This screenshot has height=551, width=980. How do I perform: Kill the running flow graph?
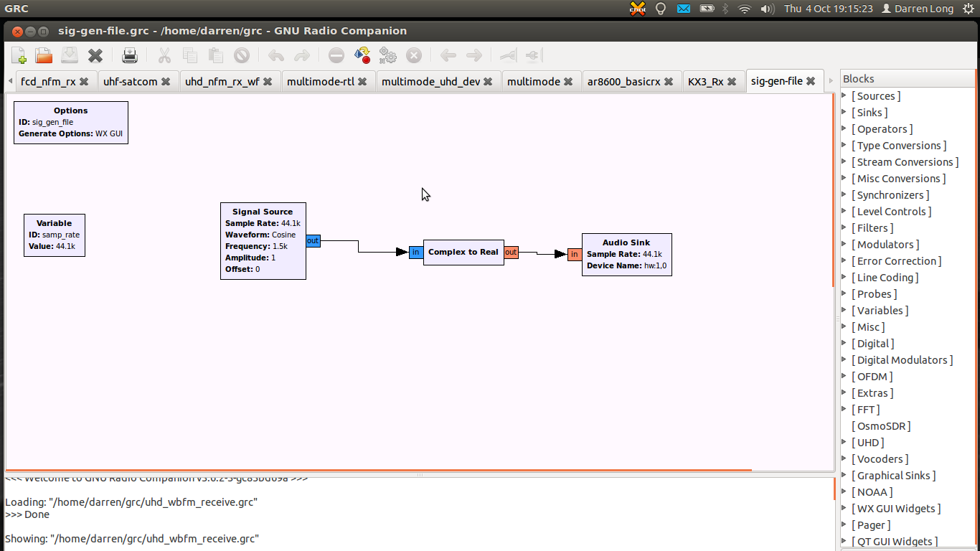tap(413, 55)
